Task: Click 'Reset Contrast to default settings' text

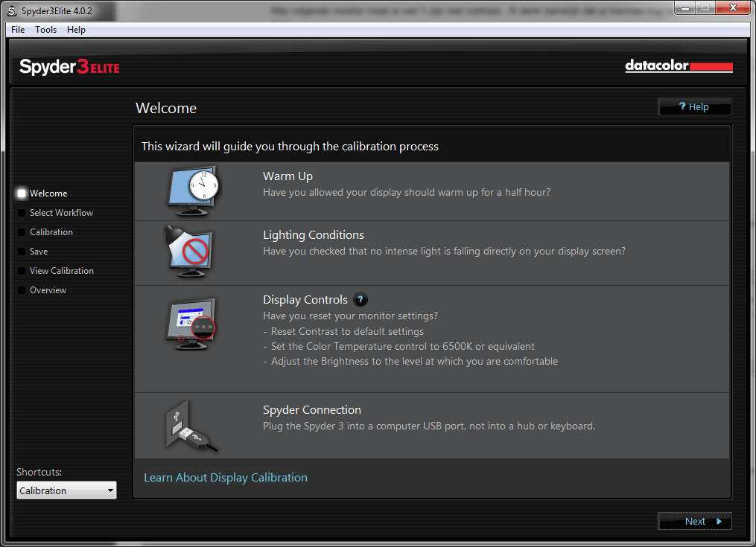Action: tap(347, 331)
